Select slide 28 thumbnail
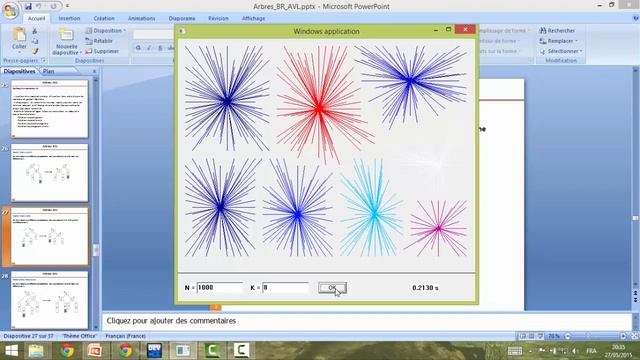Image resolution: width=640 pixels, height=360 pixels. pos(49,300)
